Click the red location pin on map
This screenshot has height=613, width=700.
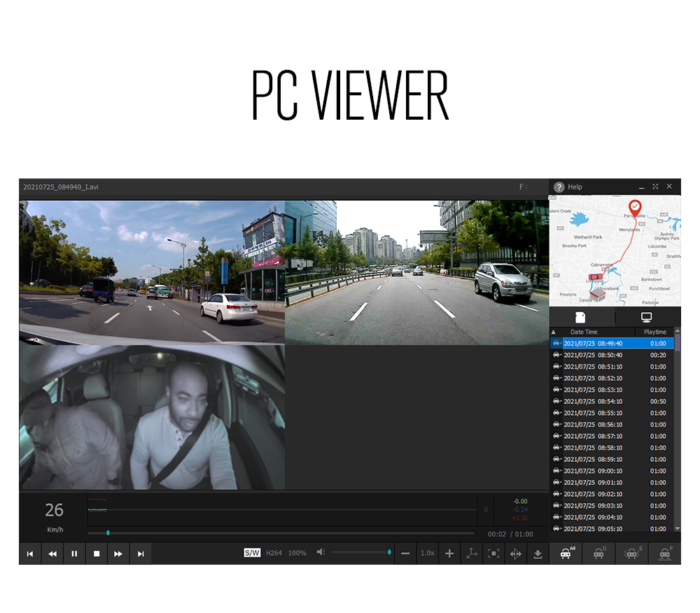[635, 208]
